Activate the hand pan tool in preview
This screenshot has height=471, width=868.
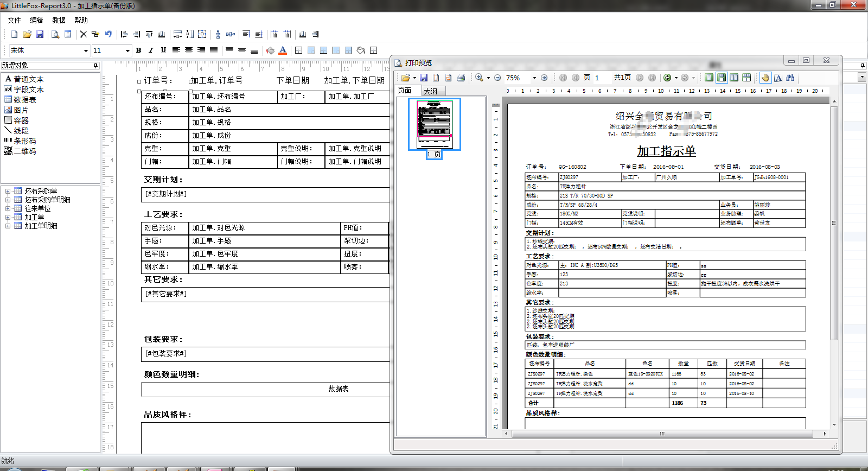[x=765, y=78]
